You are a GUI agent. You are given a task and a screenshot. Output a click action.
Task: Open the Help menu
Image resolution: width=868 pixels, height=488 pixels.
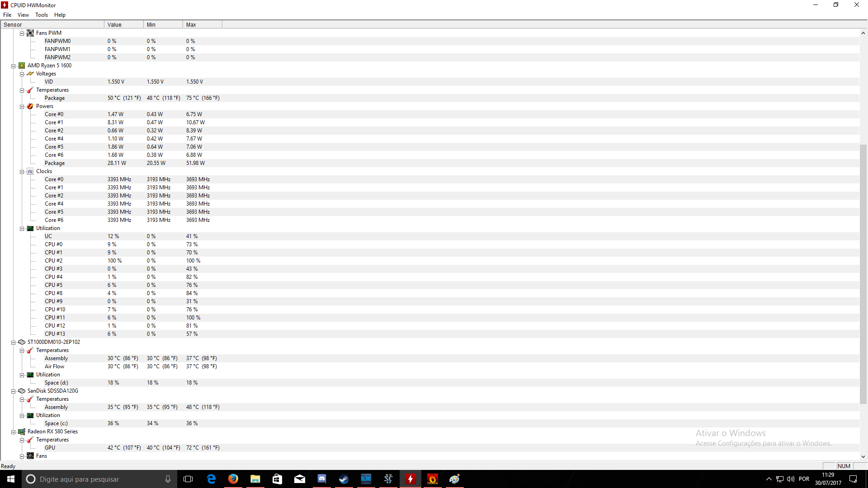coord(60,15)
